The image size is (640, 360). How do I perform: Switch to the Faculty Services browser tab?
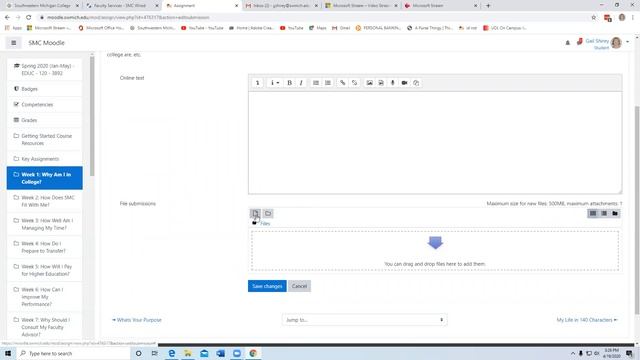(x=122, y=6)
